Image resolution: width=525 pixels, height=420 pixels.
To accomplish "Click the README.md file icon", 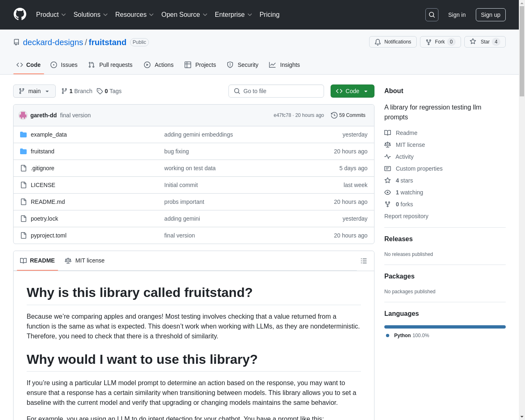I will coord(23,202).
